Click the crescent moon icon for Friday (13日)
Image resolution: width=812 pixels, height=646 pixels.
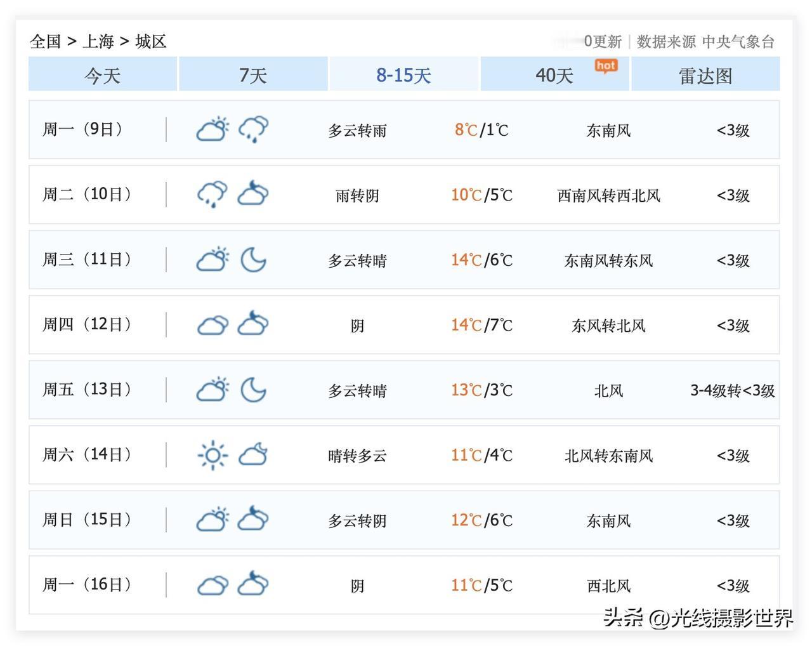click(x=254, y=390)
